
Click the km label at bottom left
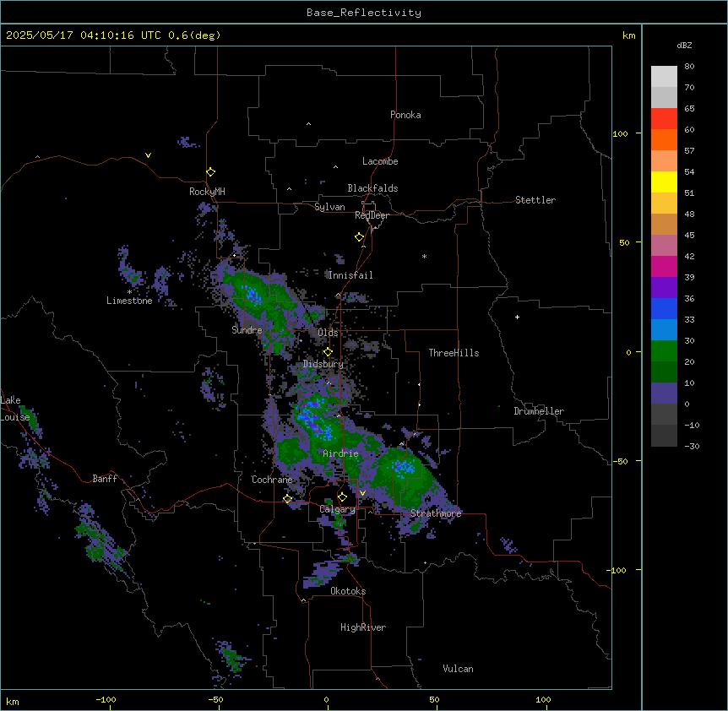tap(13, 702)
